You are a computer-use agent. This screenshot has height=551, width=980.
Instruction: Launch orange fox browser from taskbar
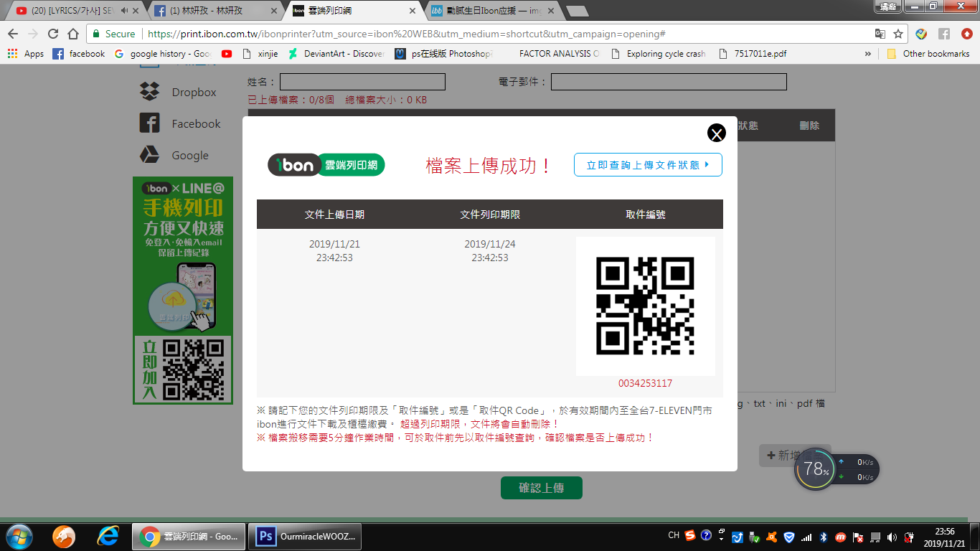64,536
